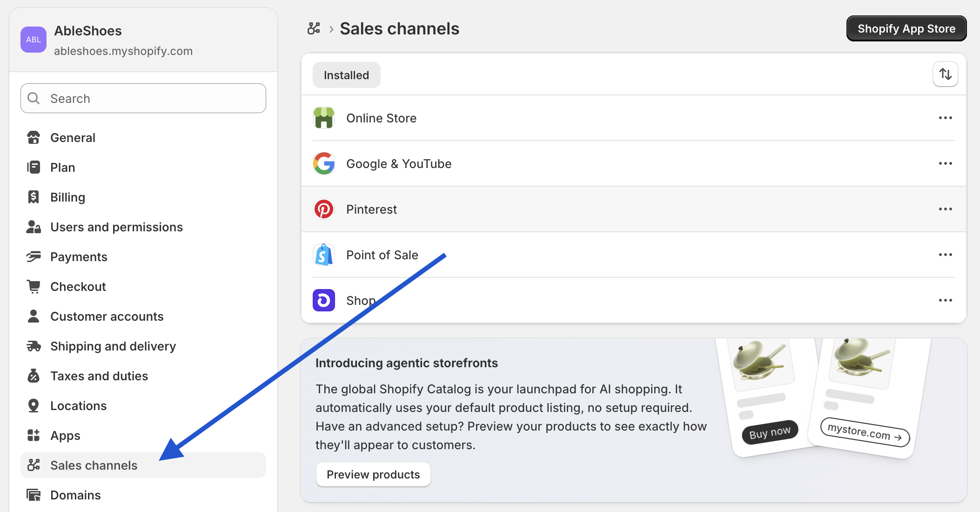Select the Installed tab
Viewport: 980px width, 512px height.
(346, 75)
